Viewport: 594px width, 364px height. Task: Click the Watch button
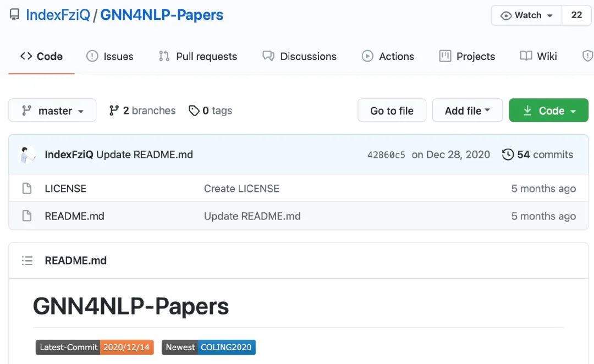click(x=526, y=15)
